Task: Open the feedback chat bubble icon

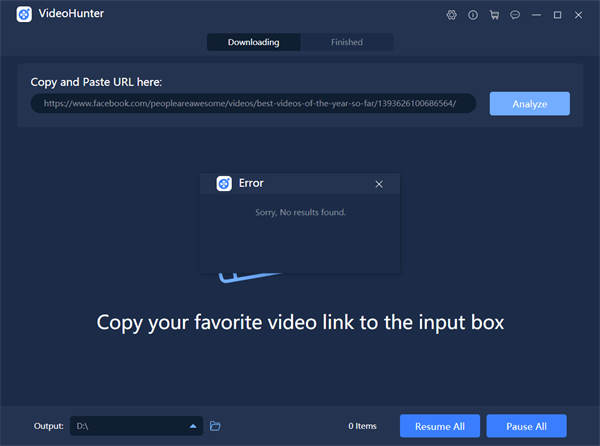Action: tap(515, 15)
